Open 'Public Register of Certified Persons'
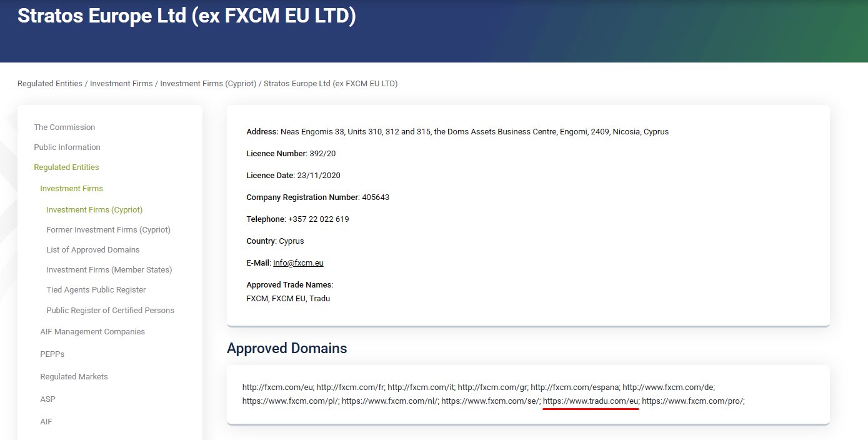 coord(110,311)
